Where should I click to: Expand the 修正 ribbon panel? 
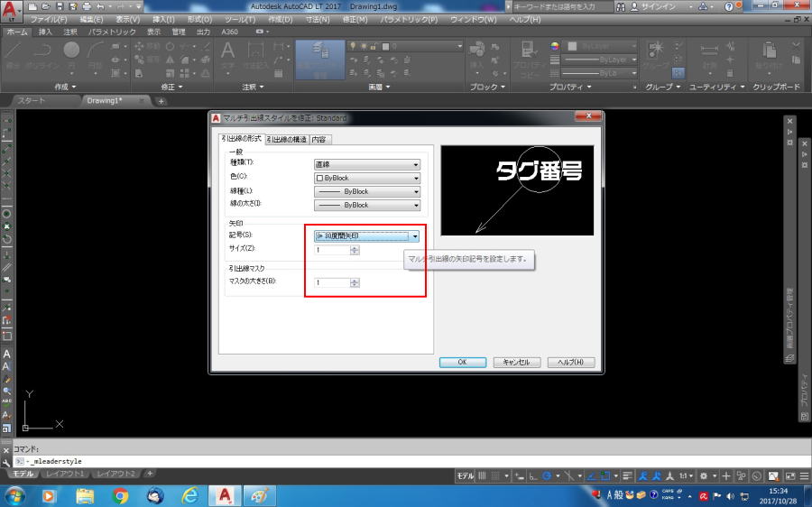[172, 87]
